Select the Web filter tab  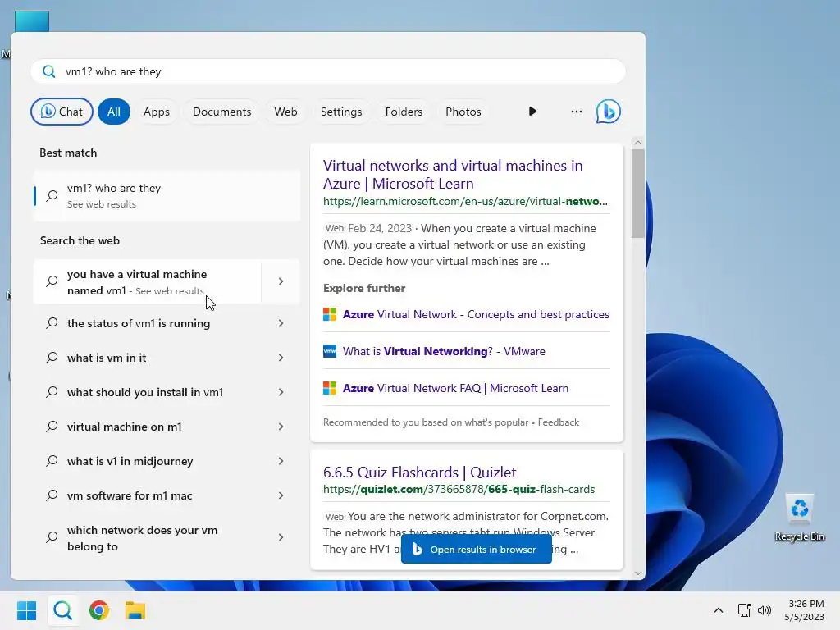click(285, 112)
